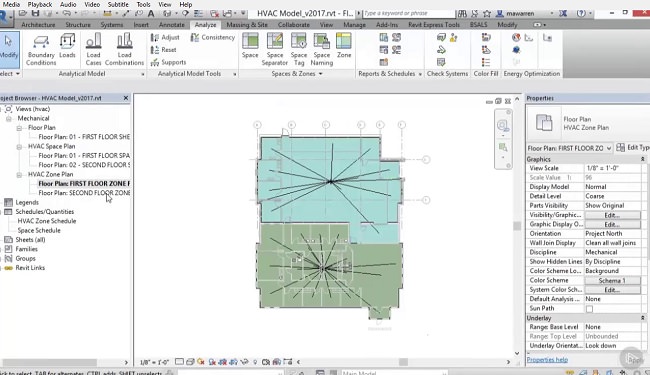Select the Space Tag tool
The image size is (650, 375).
pos(298,50)
